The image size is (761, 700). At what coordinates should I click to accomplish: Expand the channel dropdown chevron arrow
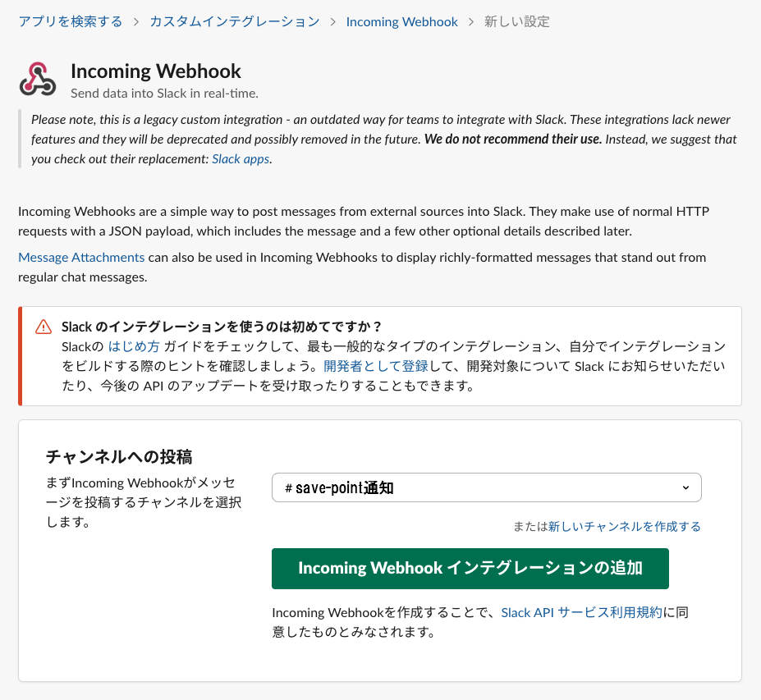pos(686,487)
